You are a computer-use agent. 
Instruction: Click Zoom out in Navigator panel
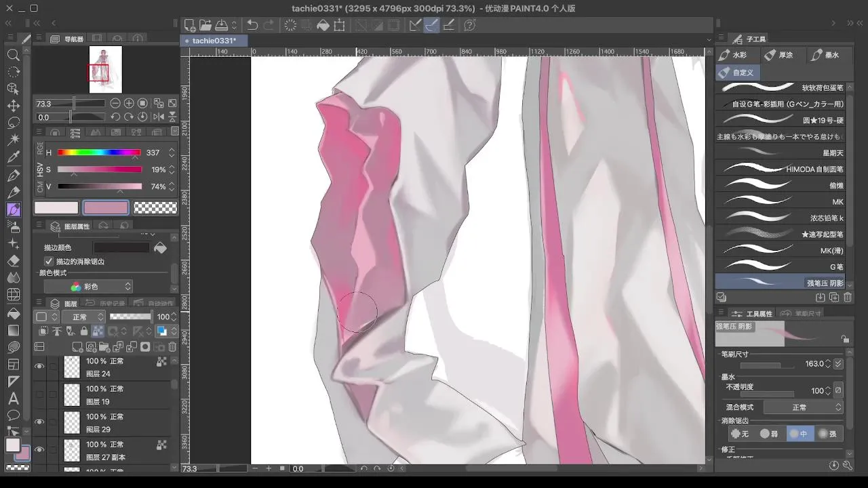[115, 103]
